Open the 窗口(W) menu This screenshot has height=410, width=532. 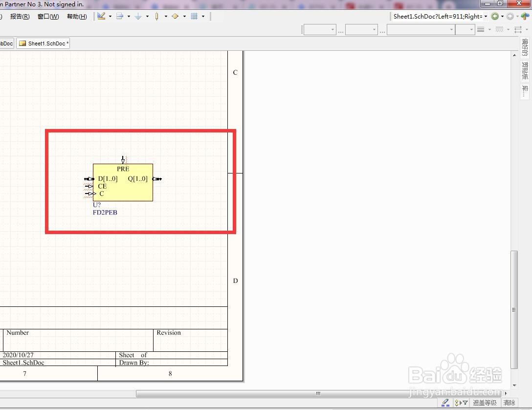(x=48, y=16)
